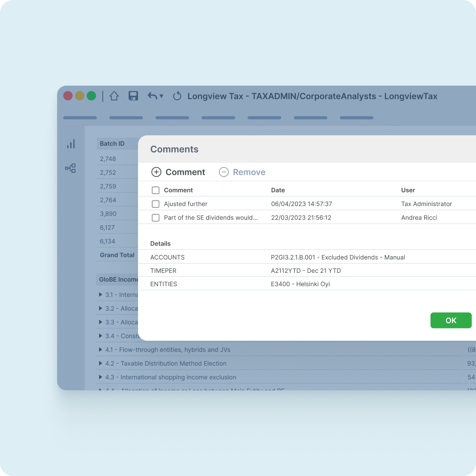This screenshot has height=476, width=476.
Task: Expand the 4.1 Flow-through entities row
Action: (100, 350)
